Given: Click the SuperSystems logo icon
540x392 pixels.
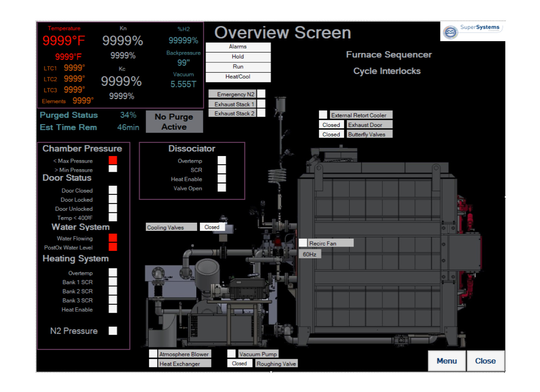Looking at the screenshot, I should [x=450, y=32].
